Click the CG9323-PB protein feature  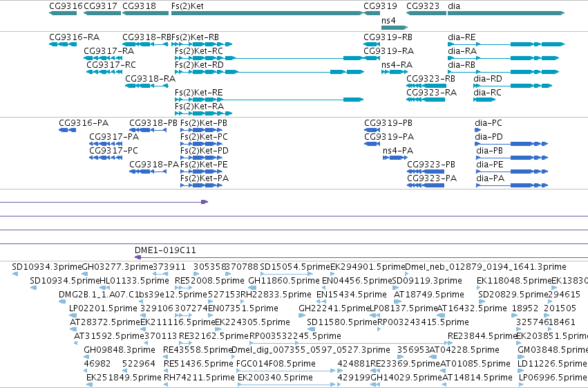click(426, 172)
